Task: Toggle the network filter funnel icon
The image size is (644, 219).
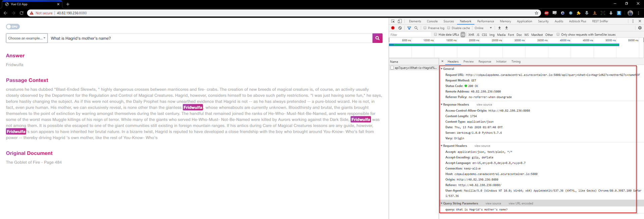Action: click(409, 28)
